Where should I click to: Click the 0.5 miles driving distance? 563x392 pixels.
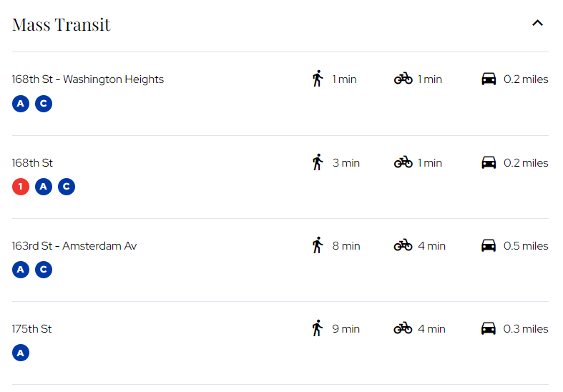coord(526,246)
